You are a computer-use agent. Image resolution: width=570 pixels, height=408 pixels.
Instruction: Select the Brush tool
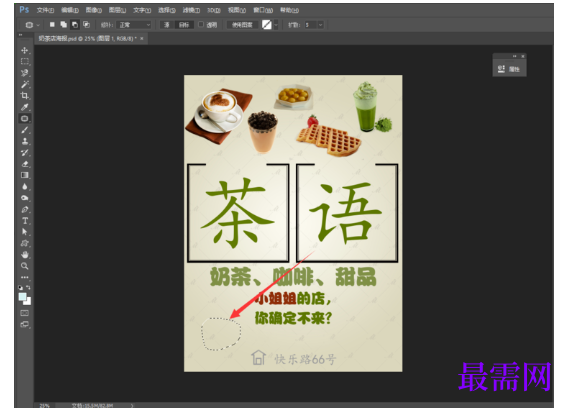click(x=25, y=130)
